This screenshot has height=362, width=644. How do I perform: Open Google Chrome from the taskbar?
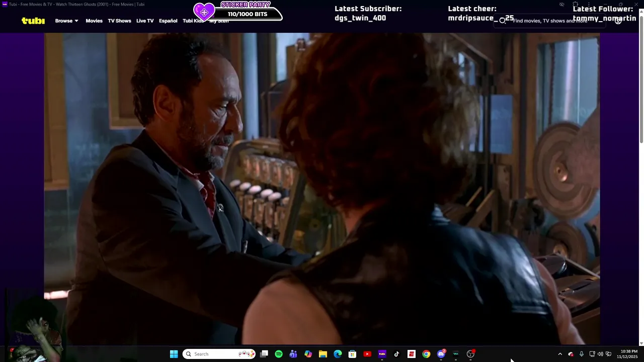tap(426, 354)
